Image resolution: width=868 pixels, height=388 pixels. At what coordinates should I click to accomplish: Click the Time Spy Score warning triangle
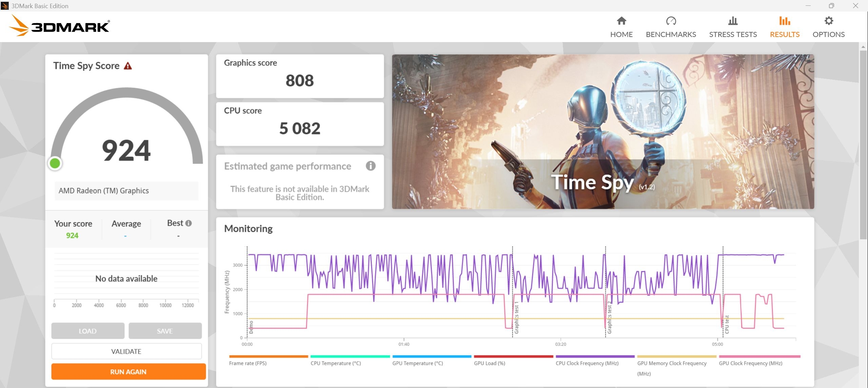[x=128, y=66]
